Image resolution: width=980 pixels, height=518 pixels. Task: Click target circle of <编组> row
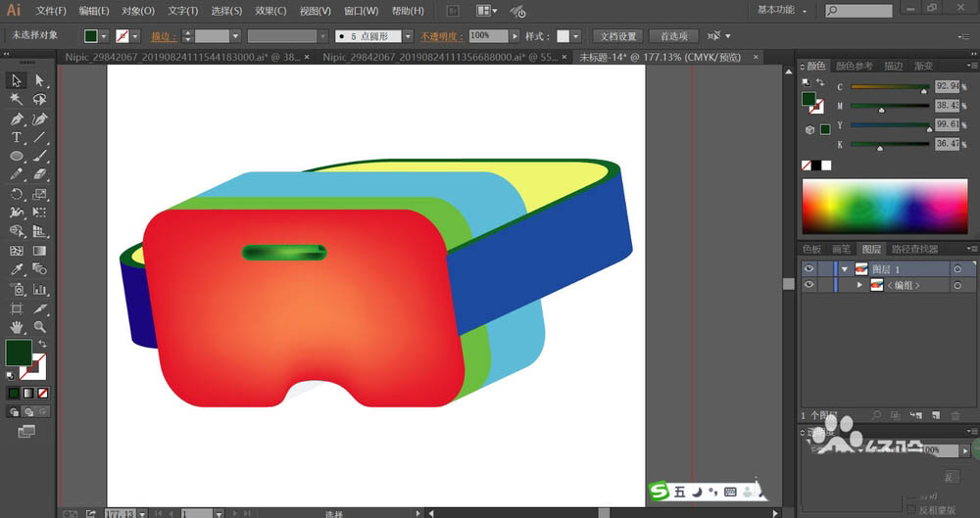956,285
